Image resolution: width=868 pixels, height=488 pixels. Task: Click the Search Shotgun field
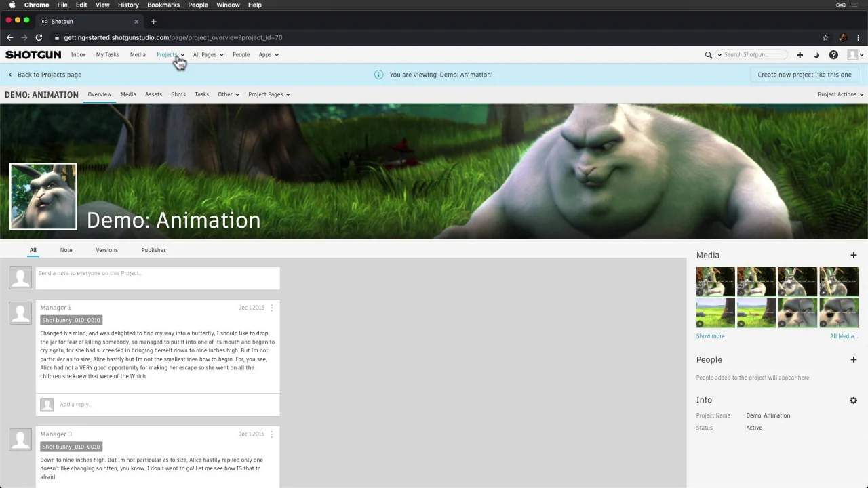tap(755, 55)
